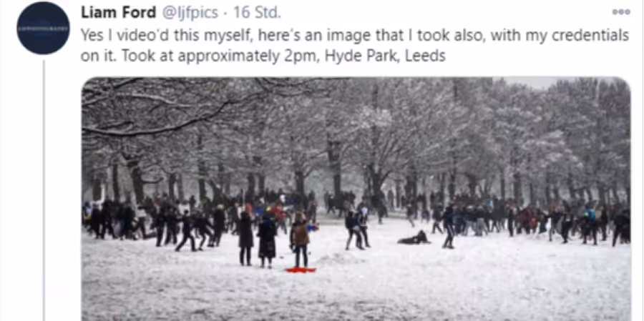Open the three-dot more options menu
Viewport: 644px width, 321px height.
tap(621, 12)
